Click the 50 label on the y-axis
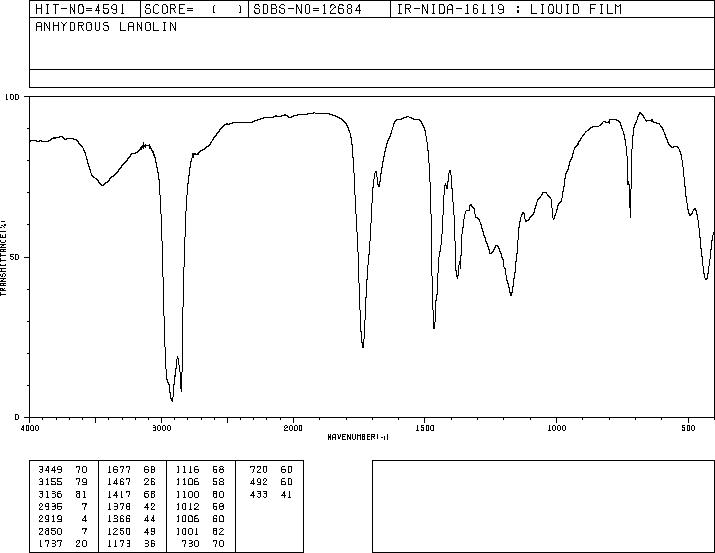The height and width of the screenshot is (553, 715). click(x=16, y=257)
